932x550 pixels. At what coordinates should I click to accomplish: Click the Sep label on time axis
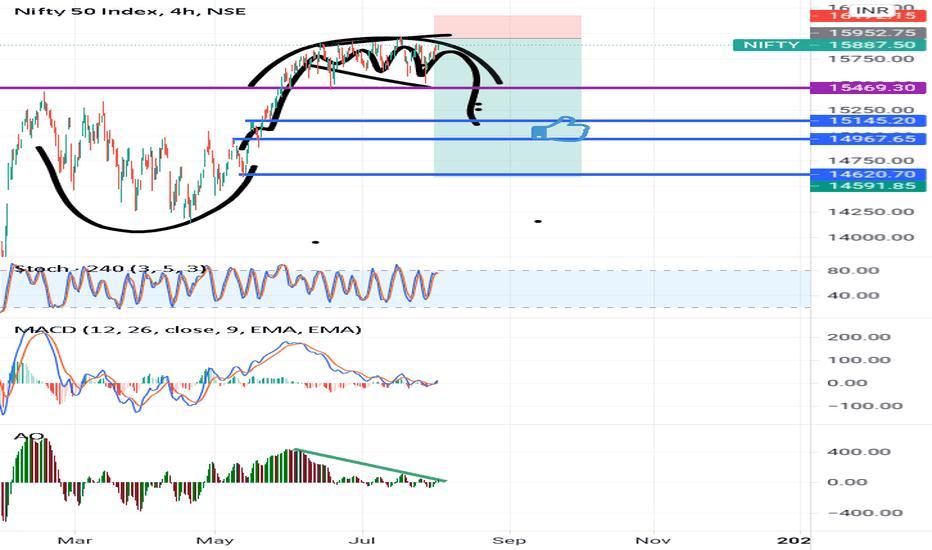(509, 540)
